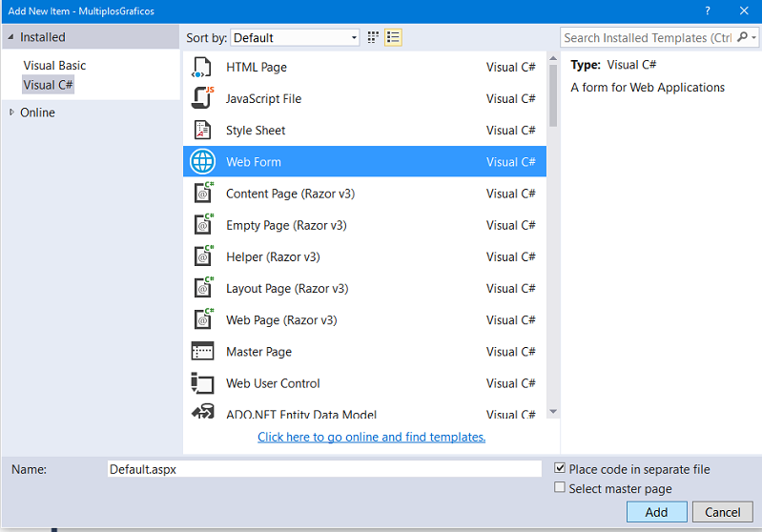Viewport: 762px width, 532px height.
Task: Toggle Place code in separate file
Action: point(560,468)
